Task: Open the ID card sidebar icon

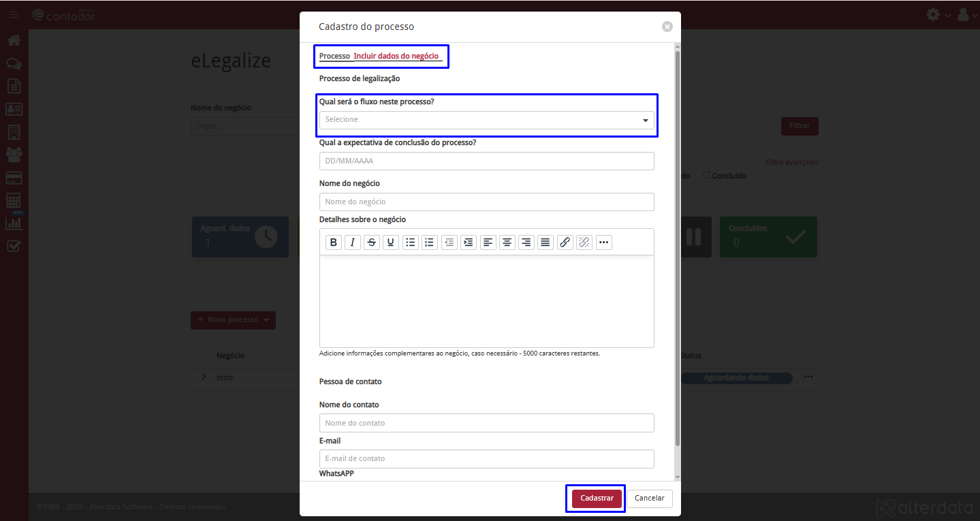Action: click(x=14, y=109)
